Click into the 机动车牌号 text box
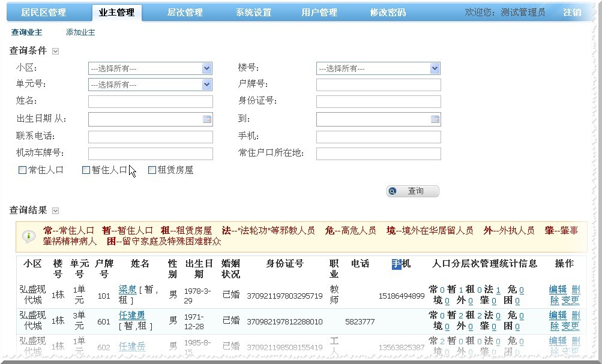The width and height of the screenshot is (602, 364). (150, 154)
